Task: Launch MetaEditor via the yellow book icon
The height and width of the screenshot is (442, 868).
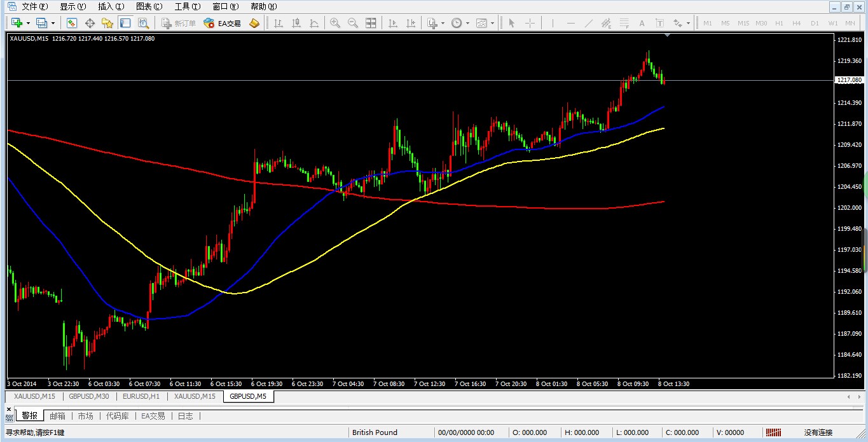Action: click(x=254, y=23)
